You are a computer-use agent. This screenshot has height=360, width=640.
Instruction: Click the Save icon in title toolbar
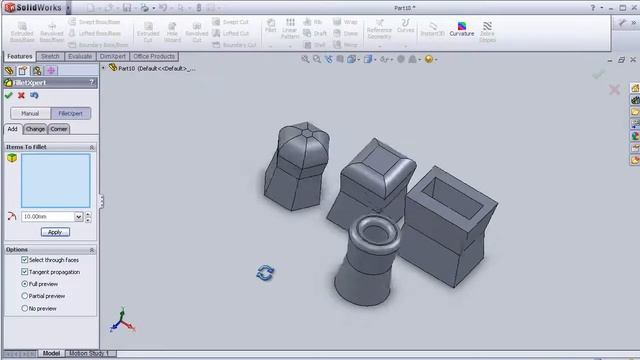(x=127, y=8)
